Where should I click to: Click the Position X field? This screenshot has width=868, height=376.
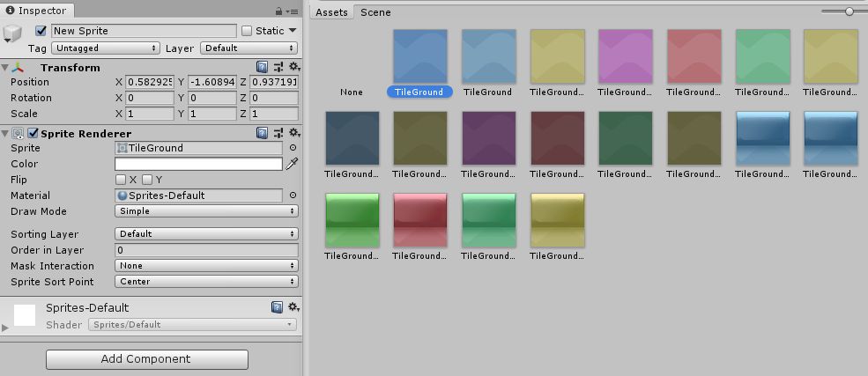(x=150, y=83)
